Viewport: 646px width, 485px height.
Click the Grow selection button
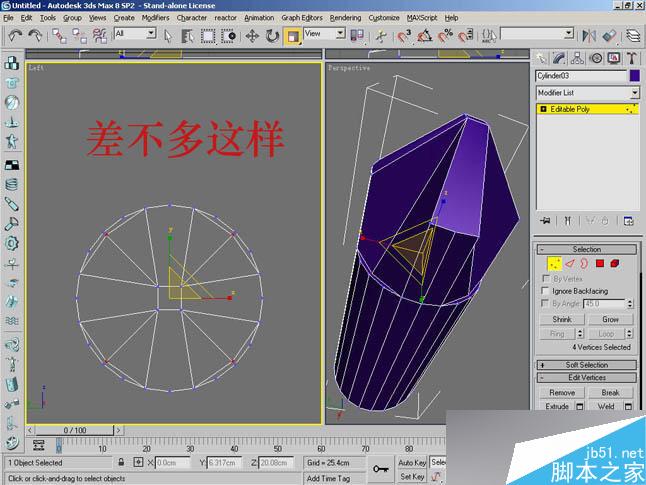610,319
